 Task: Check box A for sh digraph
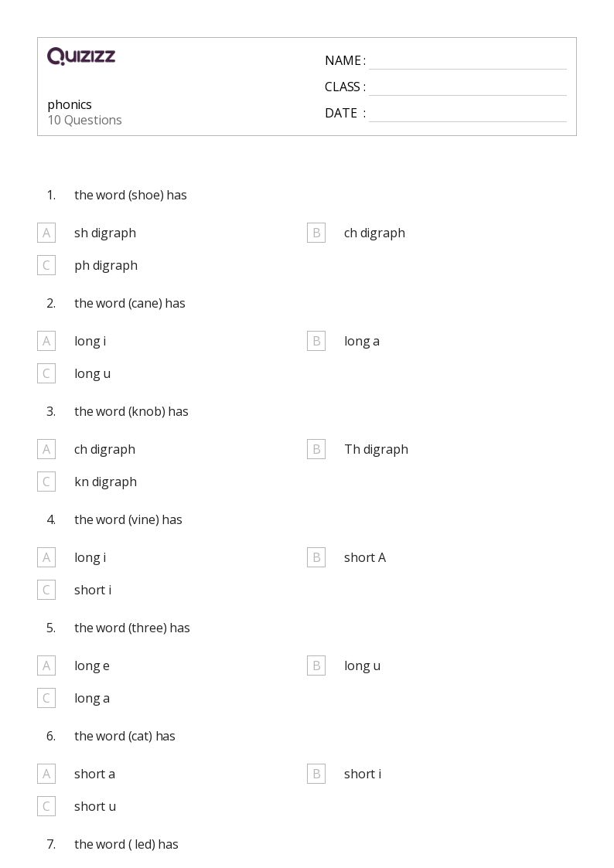[x=46, y=233]
